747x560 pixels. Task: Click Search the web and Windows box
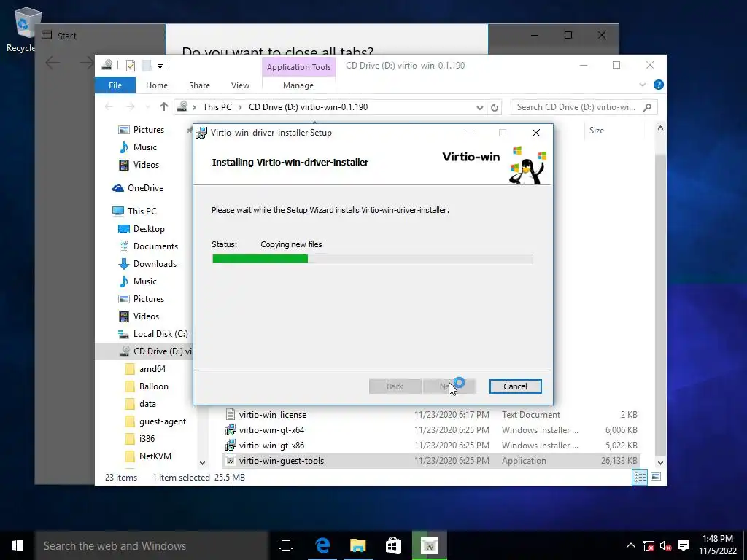(x=152, y=545)
